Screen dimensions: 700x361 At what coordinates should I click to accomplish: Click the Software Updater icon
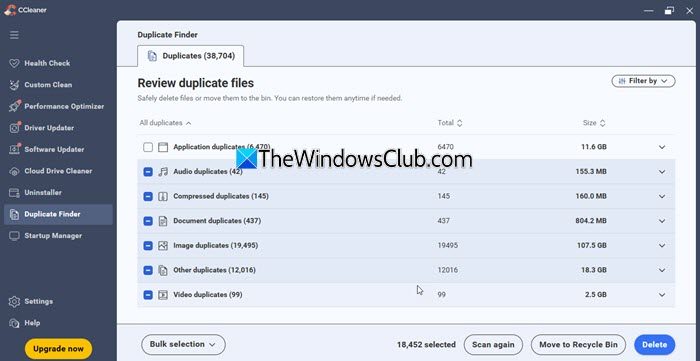click(x=14, y=149)
